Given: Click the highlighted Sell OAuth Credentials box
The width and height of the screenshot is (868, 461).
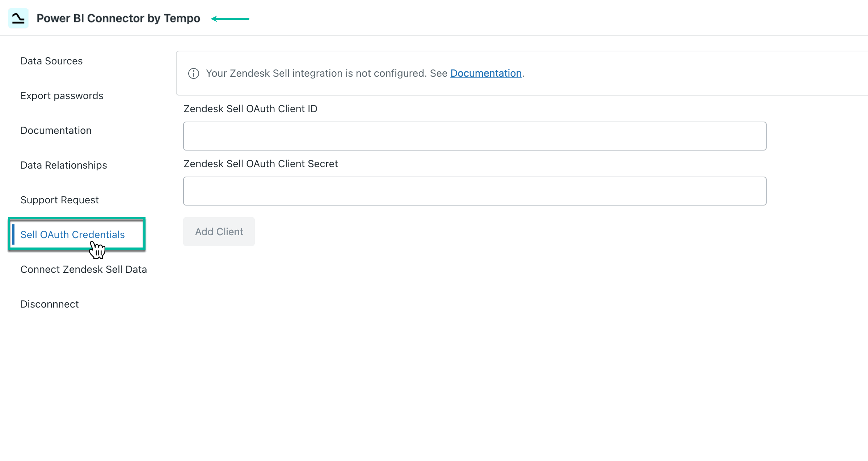Looking at the screenshot, I should click(77, 234).
